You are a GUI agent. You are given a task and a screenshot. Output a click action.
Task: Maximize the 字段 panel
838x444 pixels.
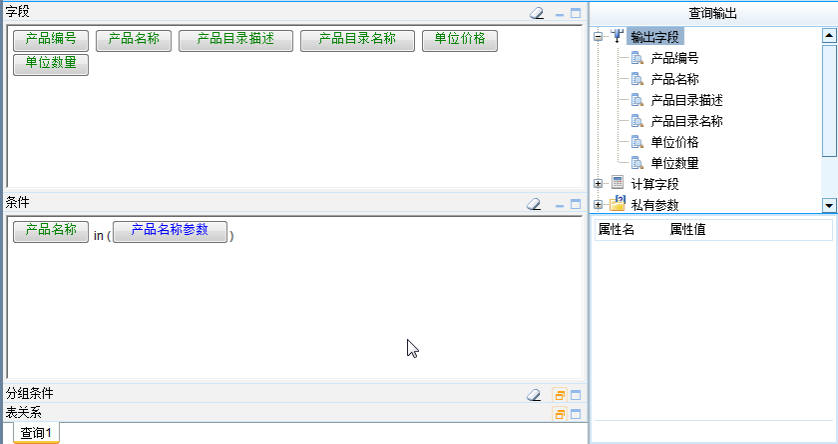click(x=576, y=13)
